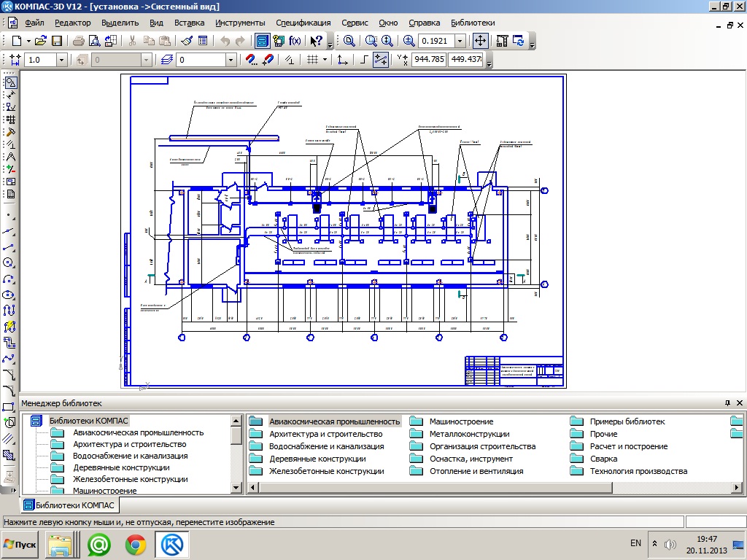Open variables f(x) panel
This screenshot has width=747, height=560.
coord(295,41)
